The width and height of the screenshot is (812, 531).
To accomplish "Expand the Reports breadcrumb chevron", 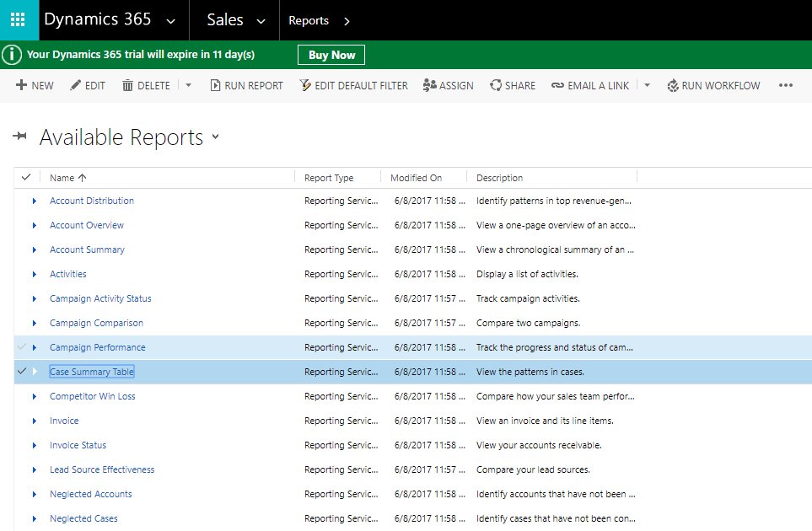I will tap(347, 21).
